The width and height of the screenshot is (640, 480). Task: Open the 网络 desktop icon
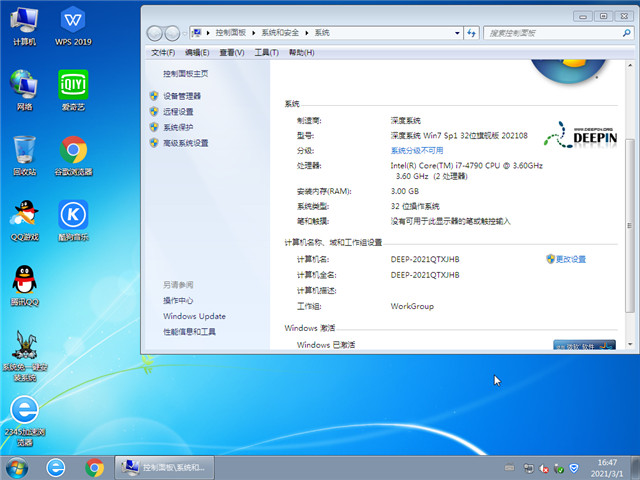tap(24, 91)
